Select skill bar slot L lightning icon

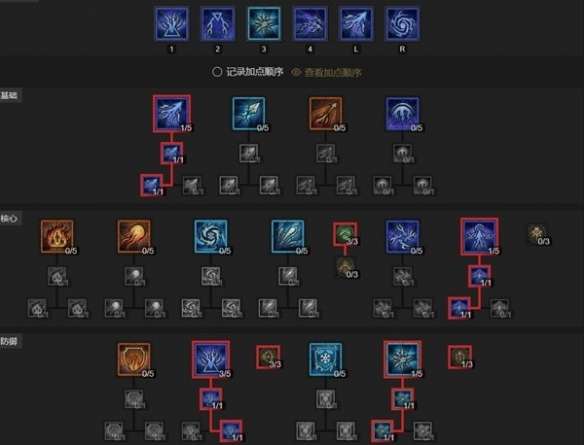(x=356, y=23)
